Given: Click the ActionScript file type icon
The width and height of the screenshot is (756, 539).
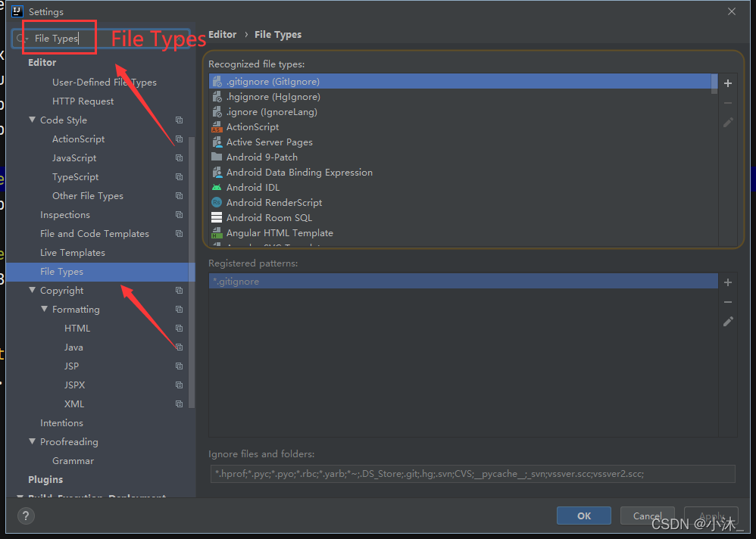Looking at the screenshot, I should [x=217, y=126].
